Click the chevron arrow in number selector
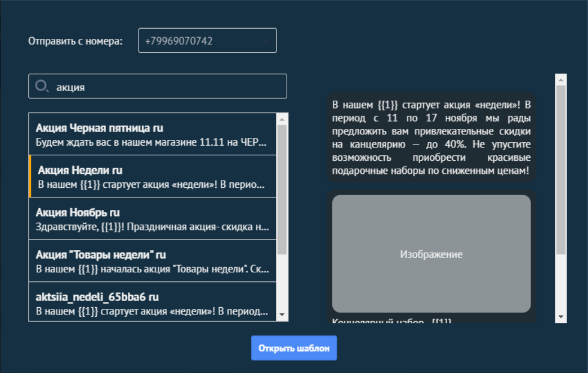The width and height of the screenshot is (588, 373). pyautogui.click(x=265, y=41)
